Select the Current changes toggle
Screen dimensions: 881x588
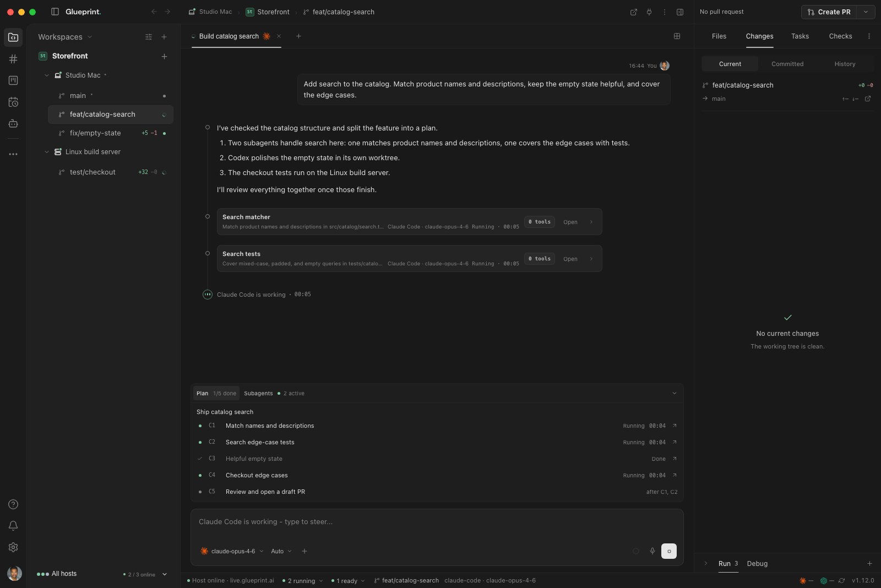coord(730,64)
